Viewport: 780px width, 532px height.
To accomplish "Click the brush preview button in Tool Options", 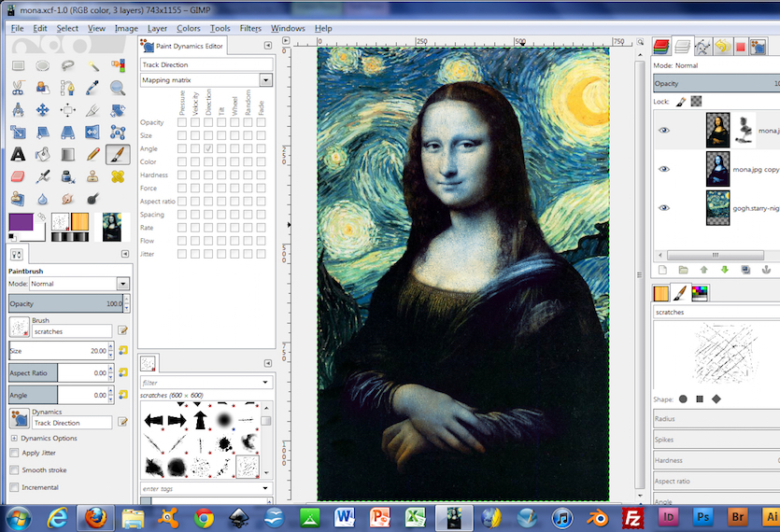I will 19,328.
